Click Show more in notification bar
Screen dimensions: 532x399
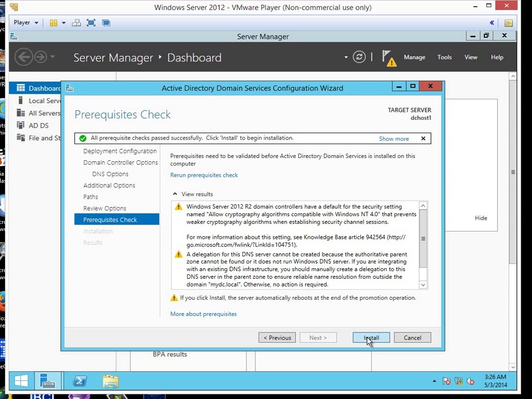pyautogui.click(x=393, y=139)
